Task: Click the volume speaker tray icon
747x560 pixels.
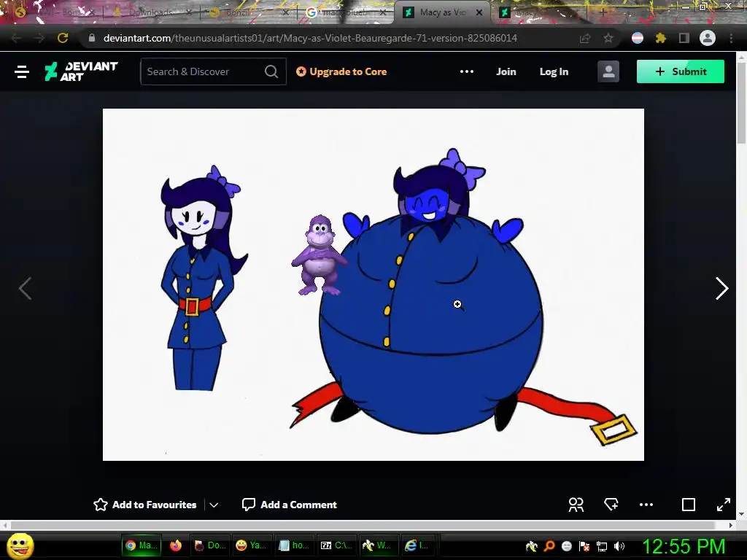Action: coord(619,546)
